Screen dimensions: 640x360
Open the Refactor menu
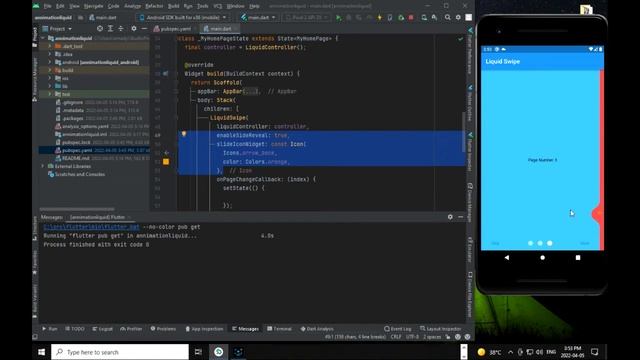tap(154, 6)
